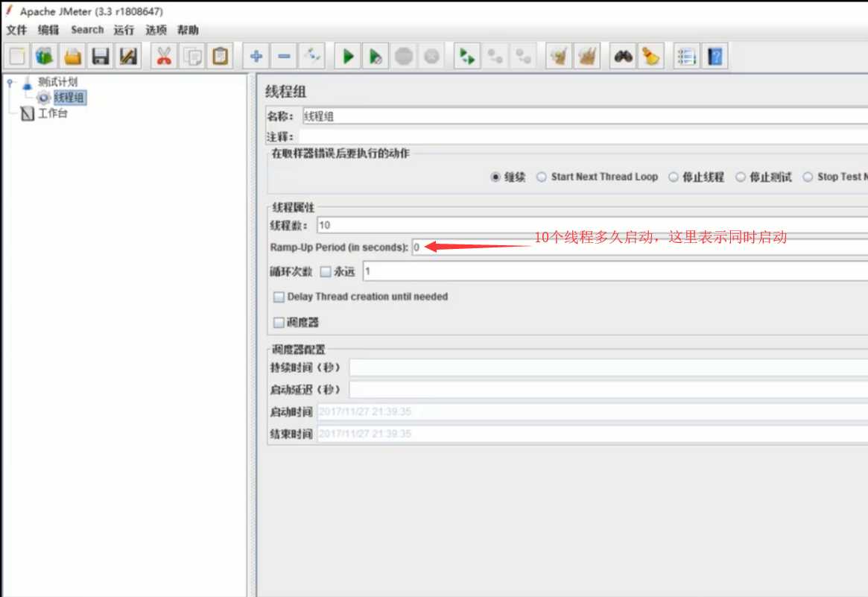868x597 pixels.
Task: Collapse the 测试计划 tree node handle
Action: pyautogui.click(x=10, y=83)
